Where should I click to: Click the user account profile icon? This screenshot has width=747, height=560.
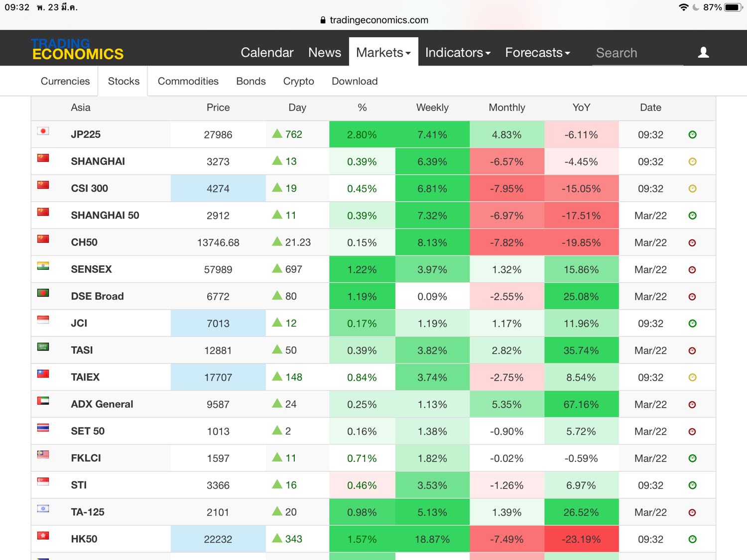(x=703, y=52)
